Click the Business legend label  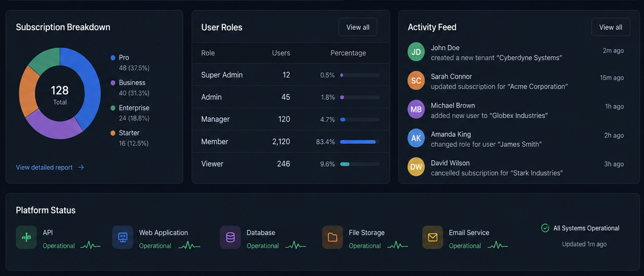(132, 83)
